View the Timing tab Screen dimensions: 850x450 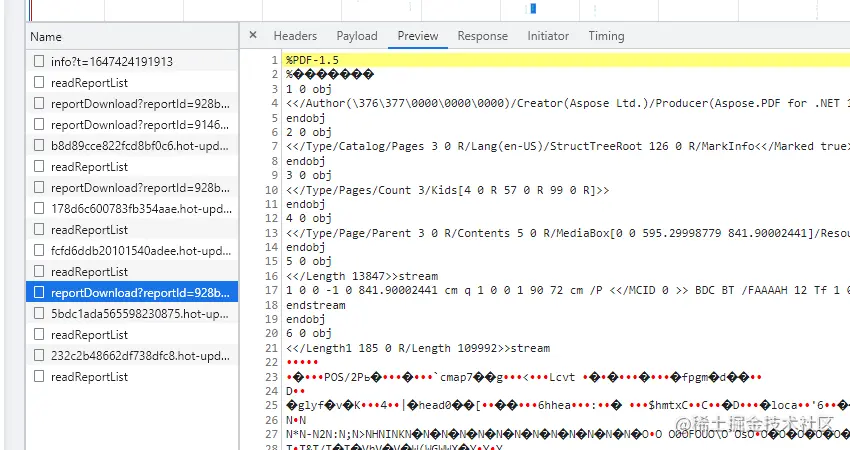pyautogui.click(x=606, y=36)
